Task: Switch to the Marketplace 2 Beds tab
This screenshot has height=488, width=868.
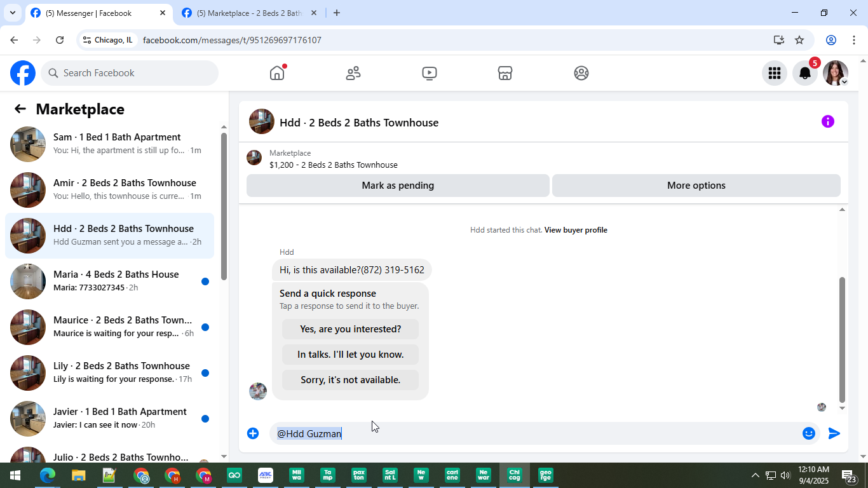Action: click(249, 13)
